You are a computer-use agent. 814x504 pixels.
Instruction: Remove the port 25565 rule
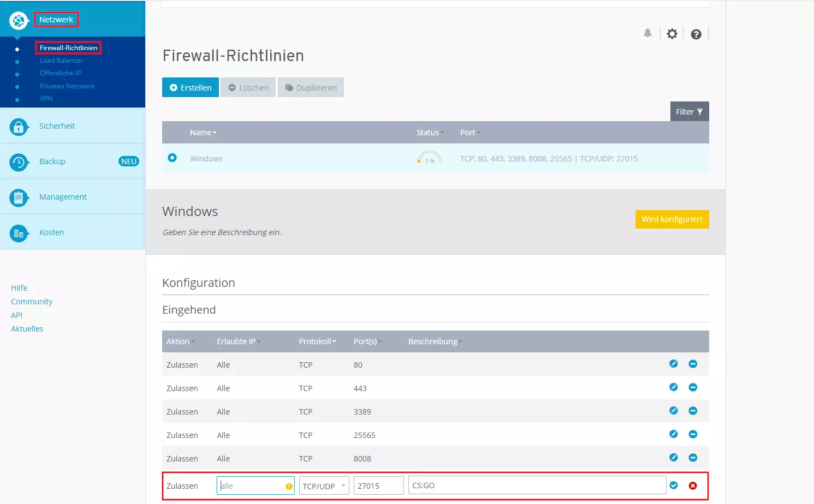click(x=693, y=434)
